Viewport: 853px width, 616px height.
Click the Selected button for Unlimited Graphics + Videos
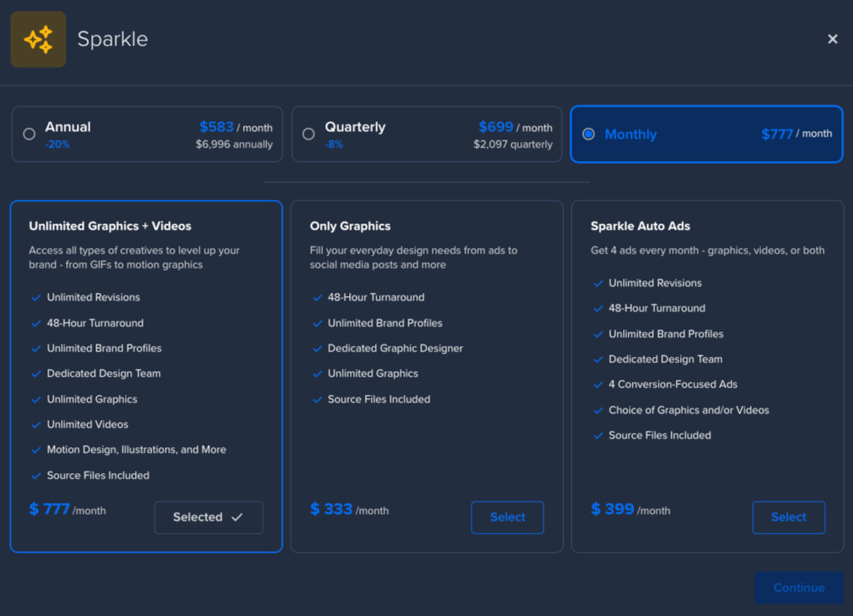pyautogui.click(x=209, y=517)
